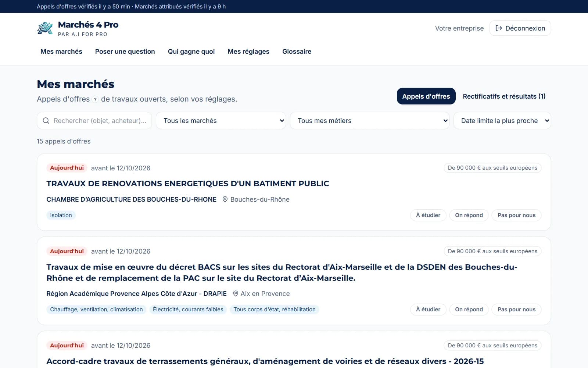Expand the Tous mes métiers dropdown
This screenshot has width=588, height=368.
(370, 121)
